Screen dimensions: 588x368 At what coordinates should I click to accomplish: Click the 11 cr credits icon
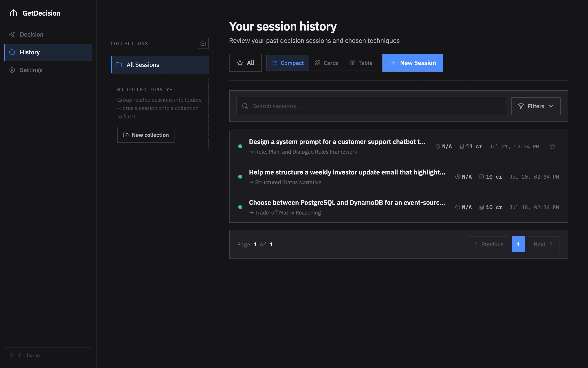click(x=462, y=146)
